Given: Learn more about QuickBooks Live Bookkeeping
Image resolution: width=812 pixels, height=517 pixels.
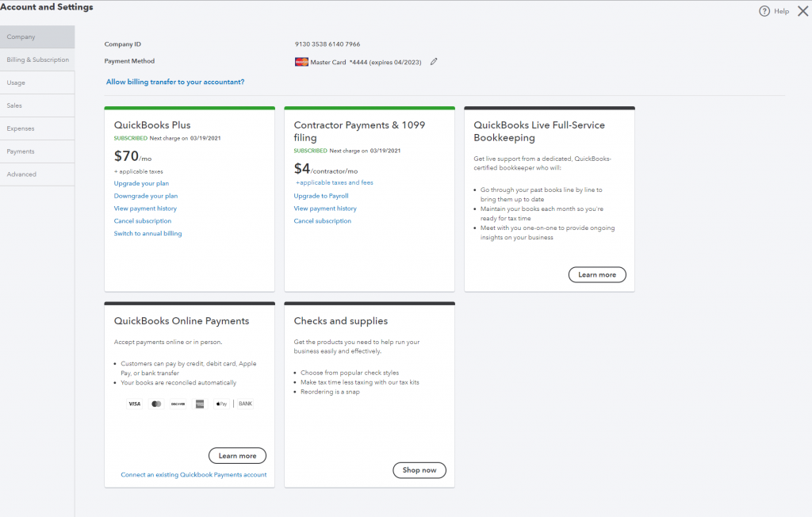Looking at the screenshot, I should pyautogui.click(x=597, y=274).
